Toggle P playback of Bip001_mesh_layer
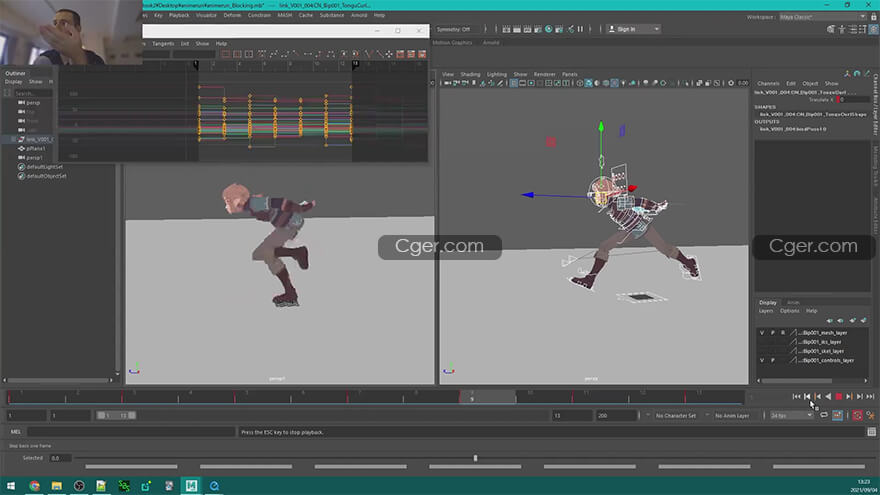The image size is (880, 495). tap(773, 333)
